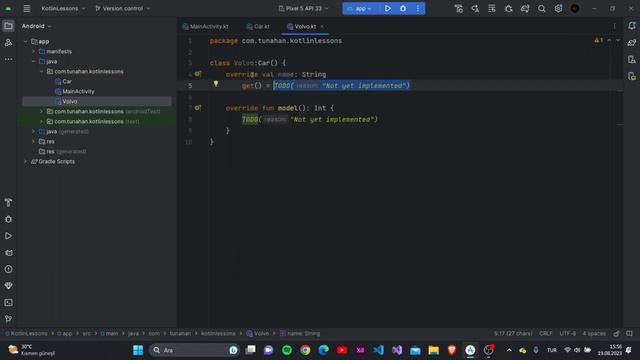Open the Debug tool window

coord(8,219)
